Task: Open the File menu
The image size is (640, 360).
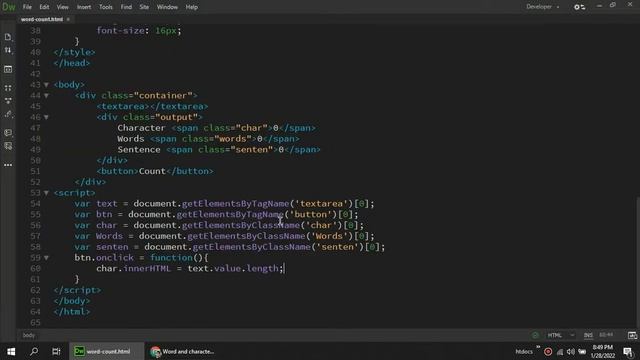Action: click(x=27, y=7)
